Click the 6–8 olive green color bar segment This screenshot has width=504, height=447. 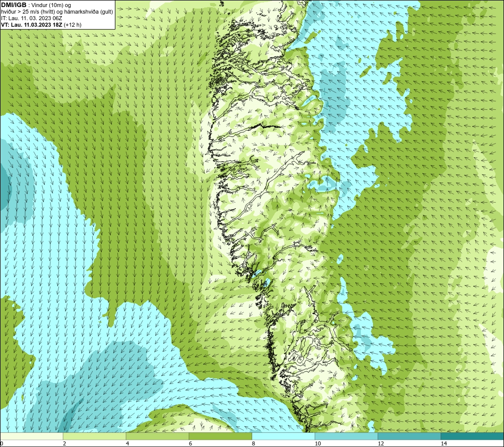[x=221, y=436]
